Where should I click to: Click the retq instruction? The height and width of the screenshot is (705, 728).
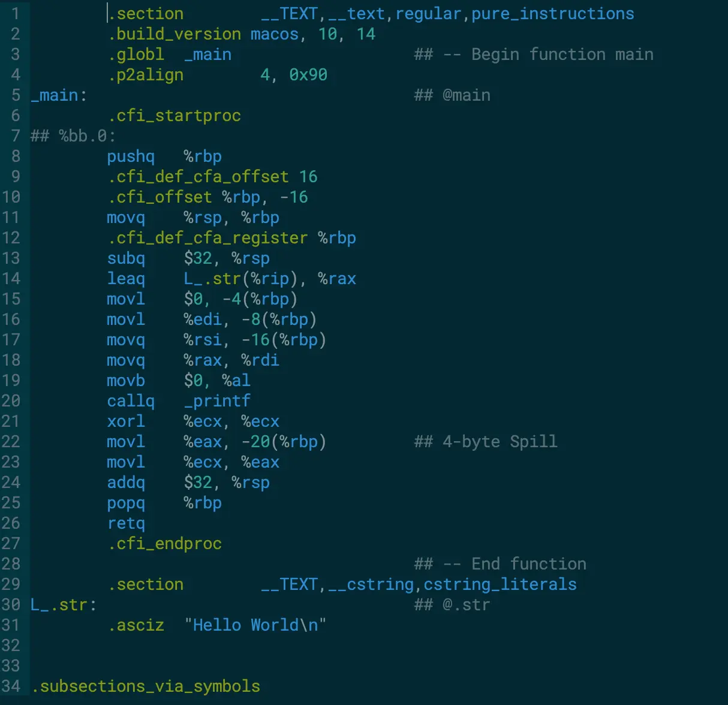(126, 523)
